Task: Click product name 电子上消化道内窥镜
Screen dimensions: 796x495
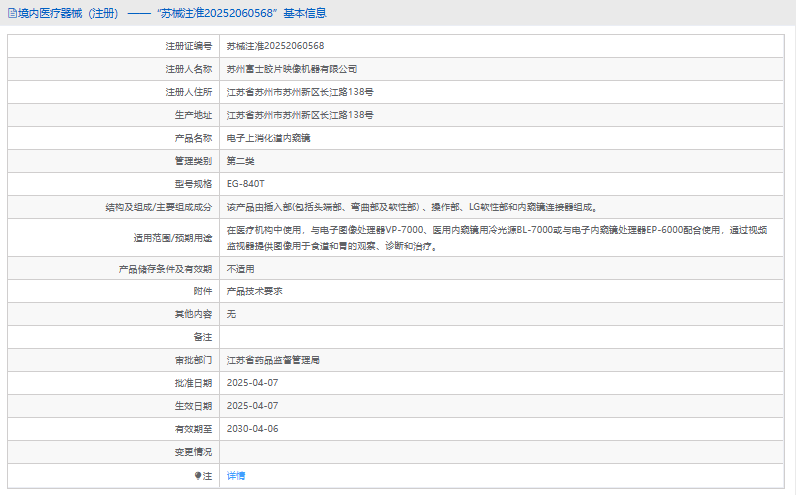Action: 268,138
